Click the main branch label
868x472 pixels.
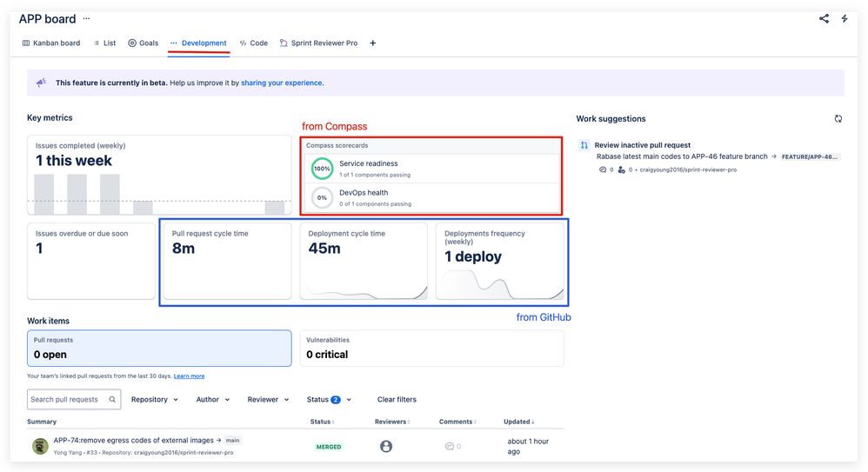[x=232, y=441]
